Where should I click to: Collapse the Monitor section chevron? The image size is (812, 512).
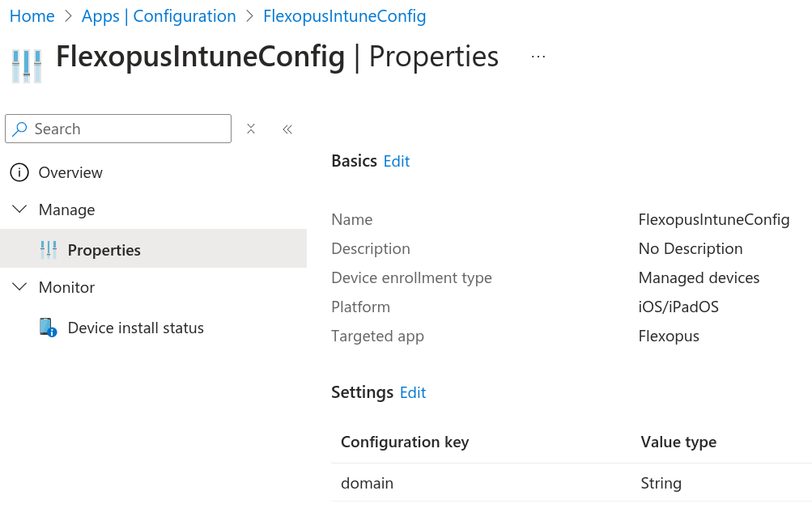tap(19, 287)
